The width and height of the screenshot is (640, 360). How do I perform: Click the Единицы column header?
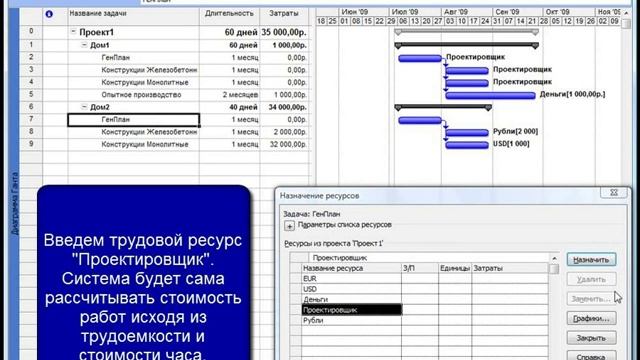click(455, 268)
